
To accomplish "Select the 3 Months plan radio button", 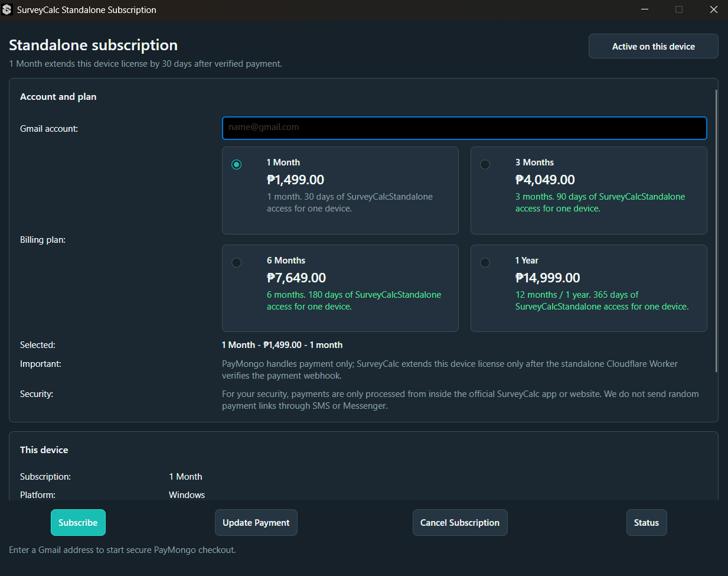I will click(x=485, y=165).
